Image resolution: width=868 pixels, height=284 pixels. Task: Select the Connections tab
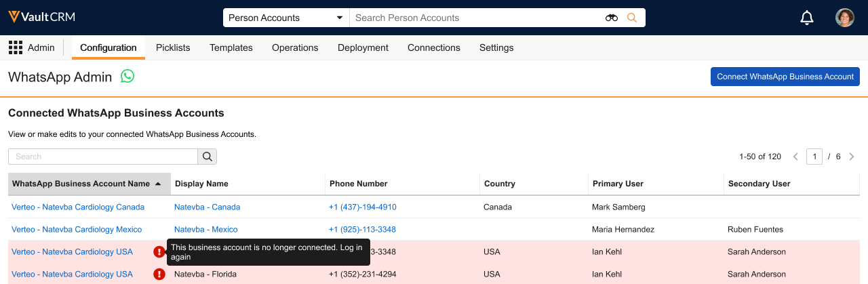point(433,47)
